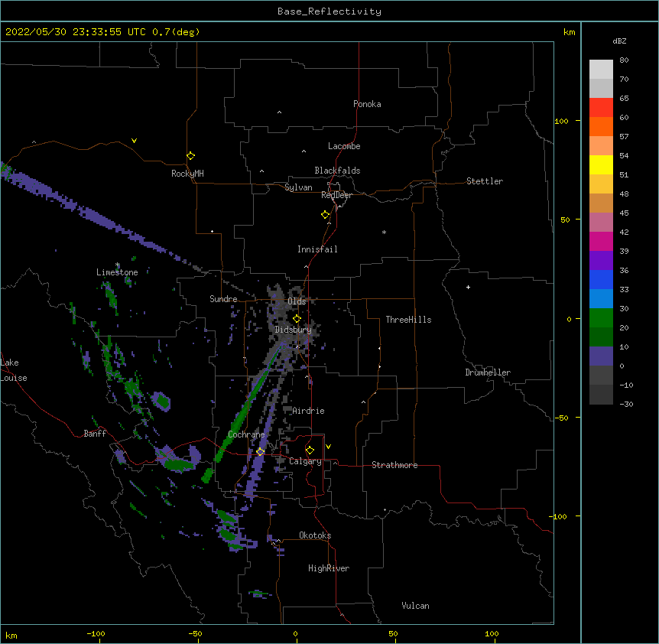659x644 pixels.
Task: Click the ThreeHills label
Action: pyautogui.click(x=408, y=320)
